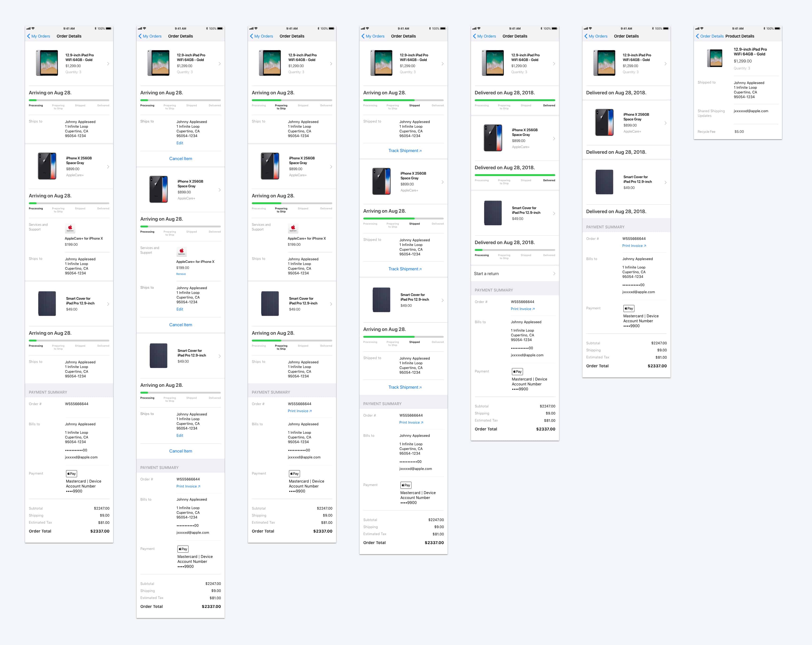Click Remove under AppleCare+ for iPhone X
This screenshot has width=812, height=645.
click(x=181, y=274)
